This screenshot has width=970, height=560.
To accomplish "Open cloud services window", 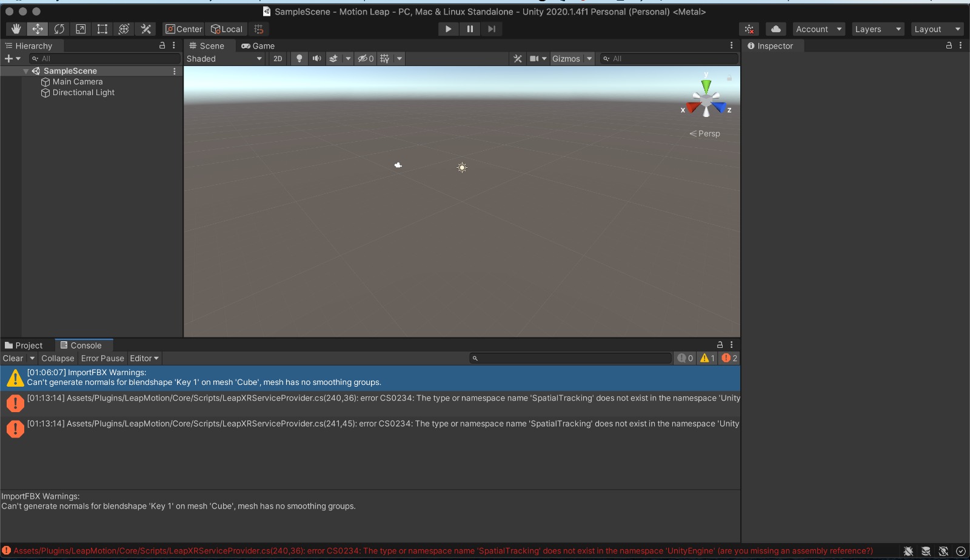I will (776, 29).
